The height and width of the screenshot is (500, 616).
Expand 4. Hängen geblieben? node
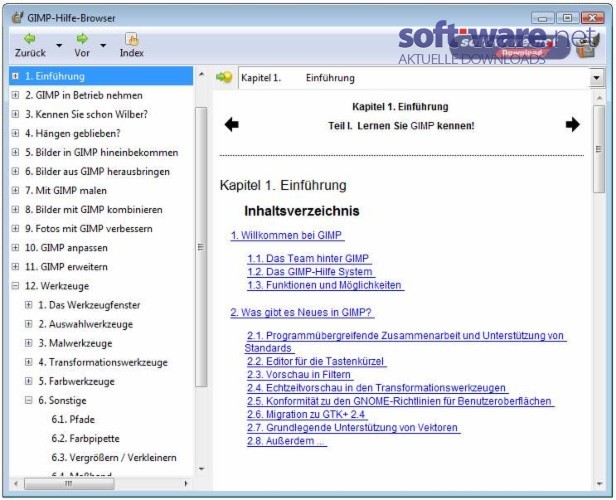15,133
